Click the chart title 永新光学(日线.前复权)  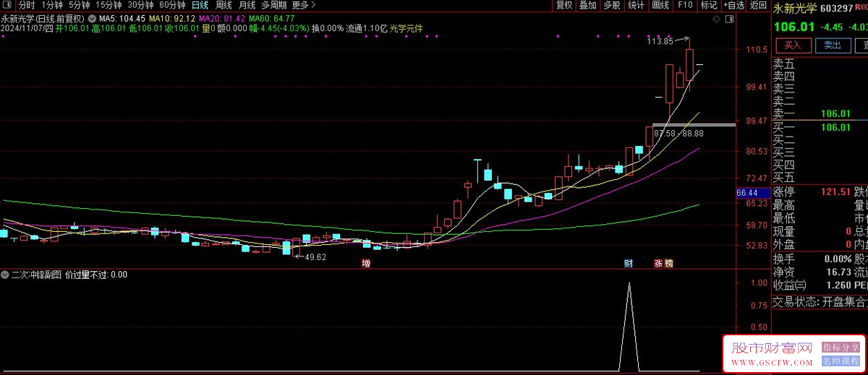click(x=43, y=17)
